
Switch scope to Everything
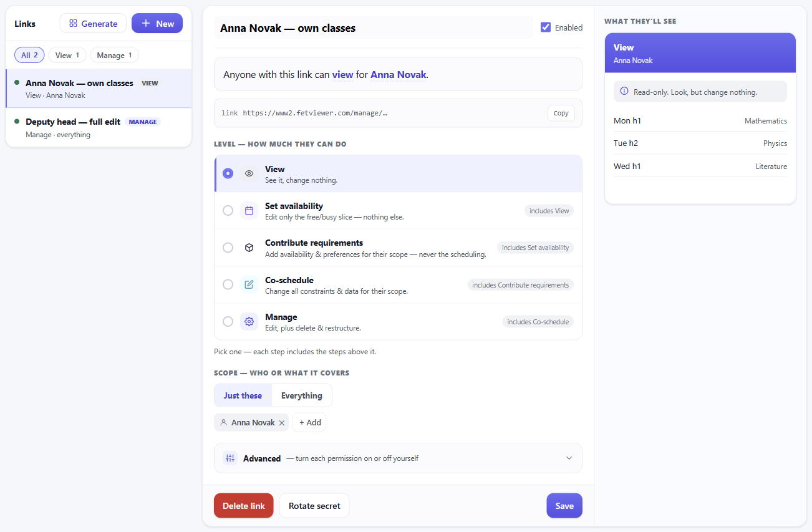pyautogui.click(x=302, y=395)
